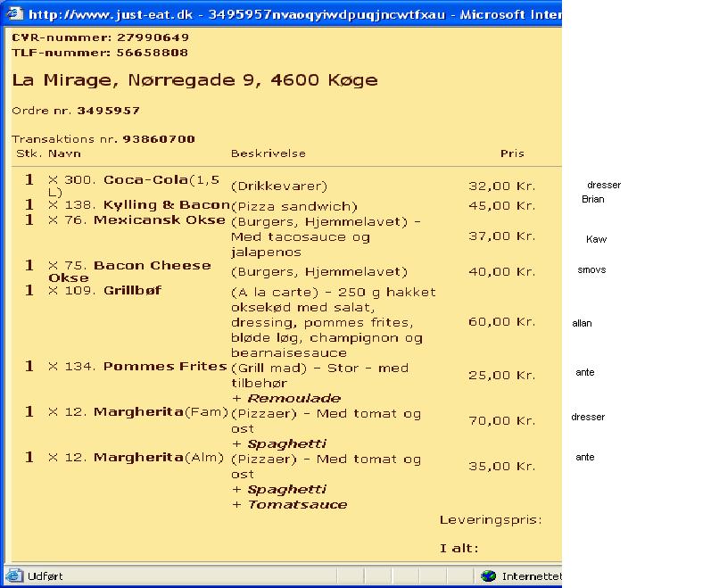
Task: Click the 25,00 Kr. price
Action: click(502, 376)
